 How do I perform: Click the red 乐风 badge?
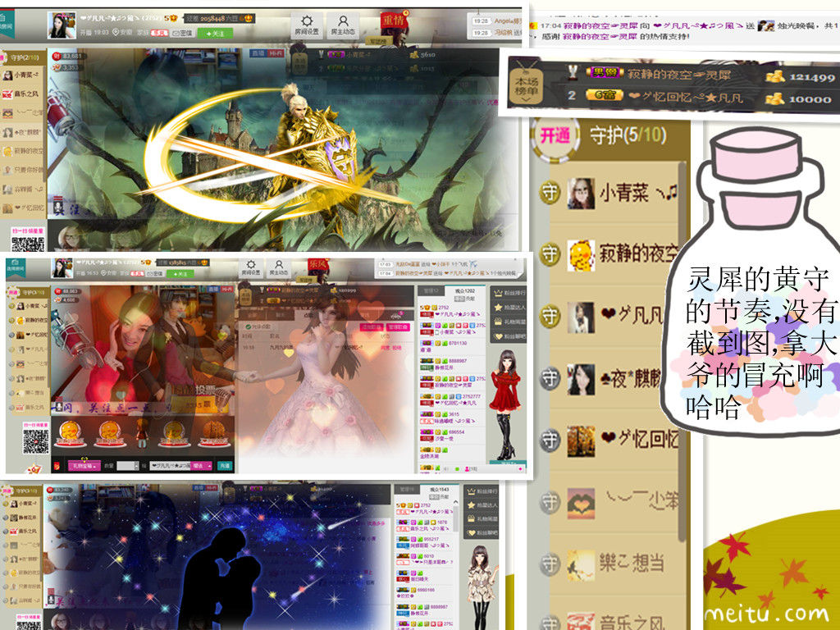(x=318, y=265)
